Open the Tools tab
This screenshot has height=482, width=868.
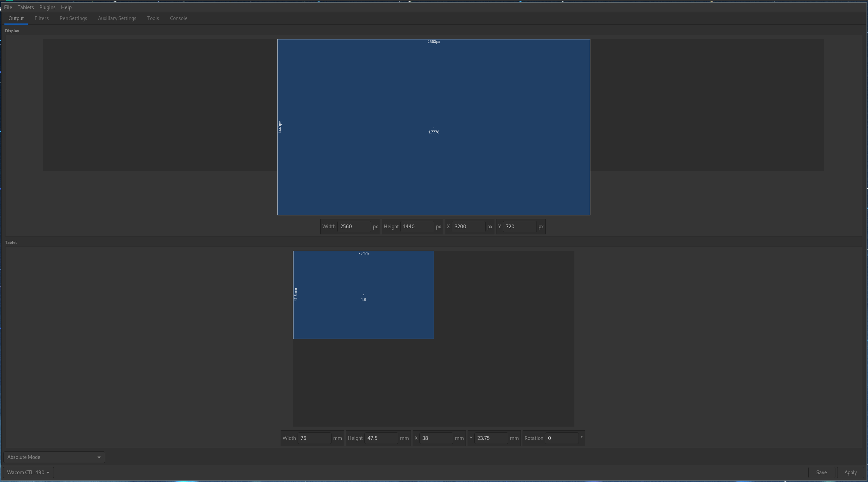[x=153, y=18]
